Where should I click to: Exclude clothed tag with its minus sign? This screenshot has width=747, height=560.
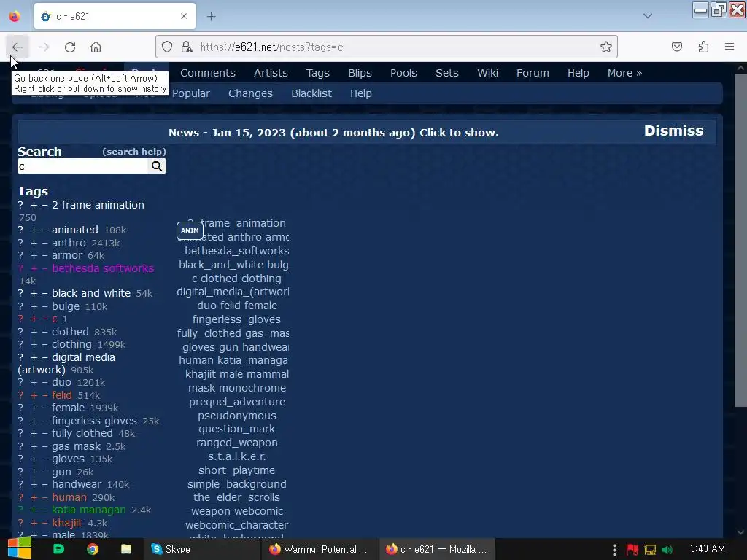coord(44,332)
